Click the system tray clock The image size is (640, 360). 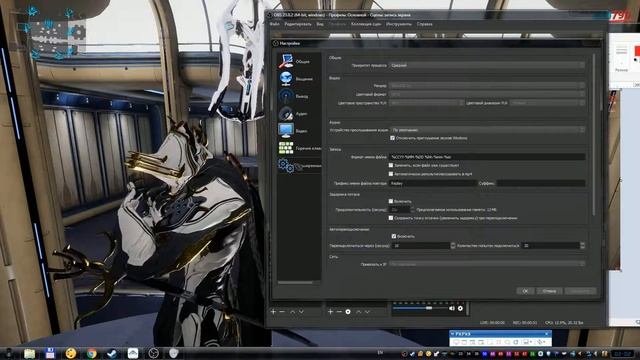click(623, 354)
